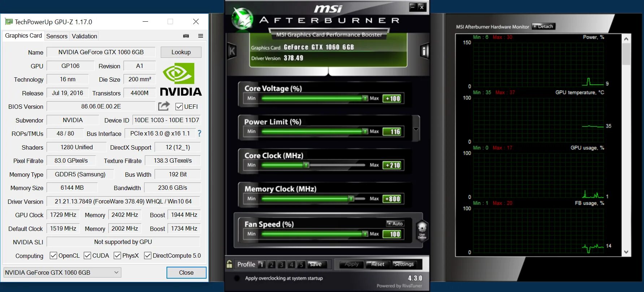Click the Power % graph
Screen dimensions: 644x292
pos(538,64)
